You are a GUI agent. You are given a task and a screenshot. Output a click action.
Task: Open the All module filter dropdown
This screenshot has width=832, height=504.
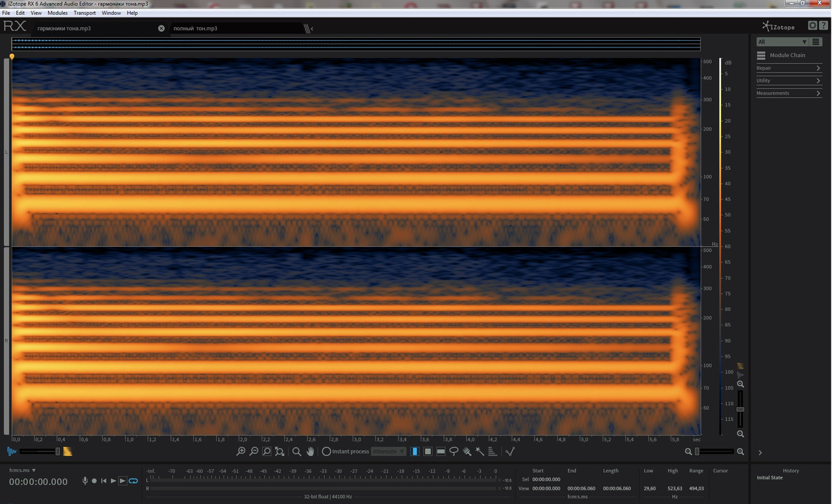(x=782, y=42)
